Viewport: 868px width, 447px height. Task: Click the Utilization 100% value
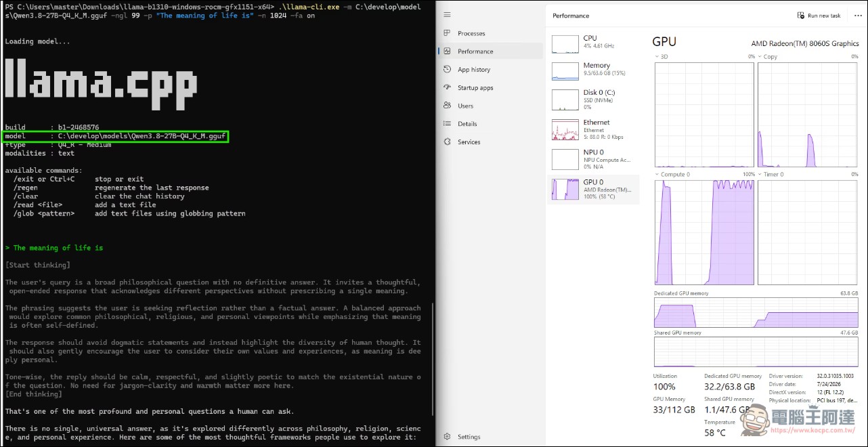click(x=664, y=387)
